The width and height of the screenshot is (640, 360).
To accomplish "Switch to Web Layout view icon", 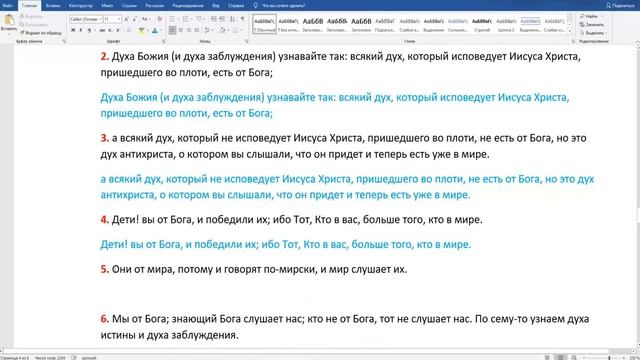I will click(x=574, y=358).
